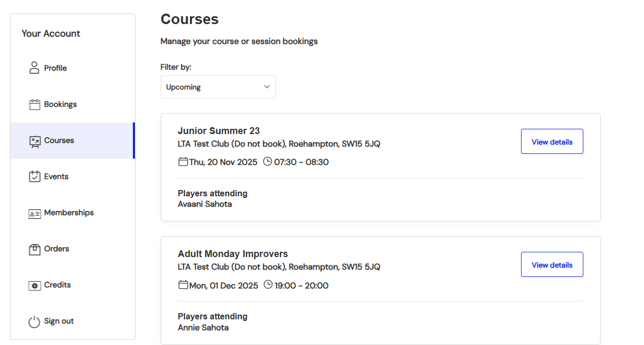Click the Profile person icon

(x=35, y=68)
